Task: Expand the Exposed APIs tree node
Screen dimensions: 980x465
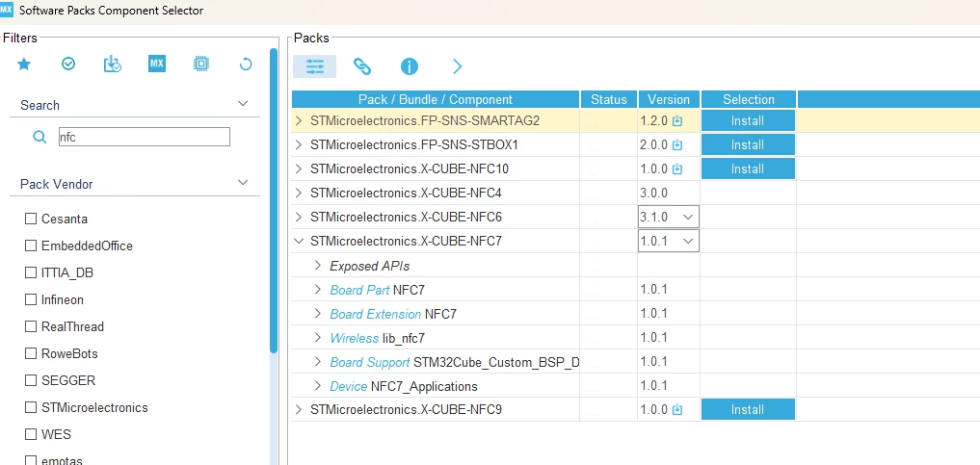Action: pyautogui.click(x=318, y=266)
